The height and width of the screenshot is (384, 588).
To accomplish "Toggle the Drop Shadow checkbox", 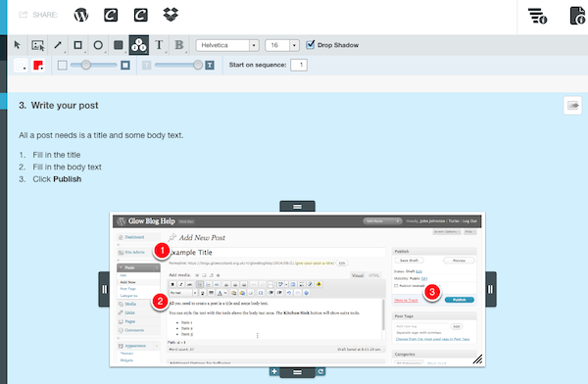I will (310, 45).
